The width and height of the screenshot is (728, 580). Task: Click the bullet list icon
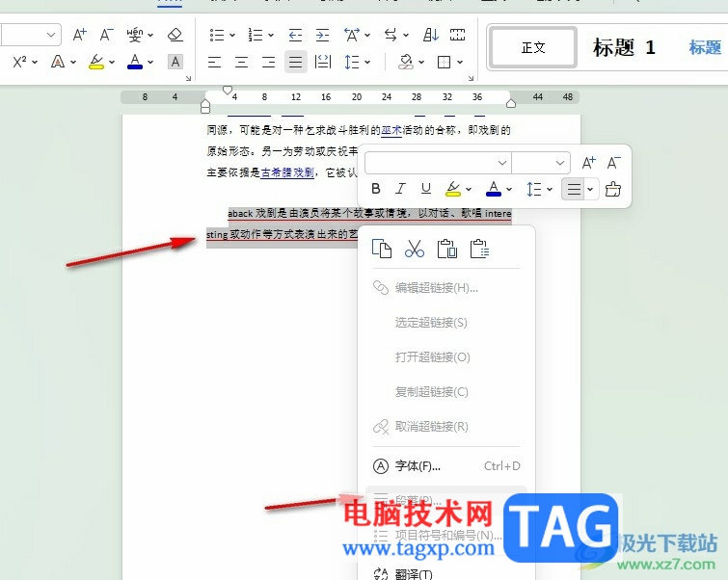(x=217, y=35)
